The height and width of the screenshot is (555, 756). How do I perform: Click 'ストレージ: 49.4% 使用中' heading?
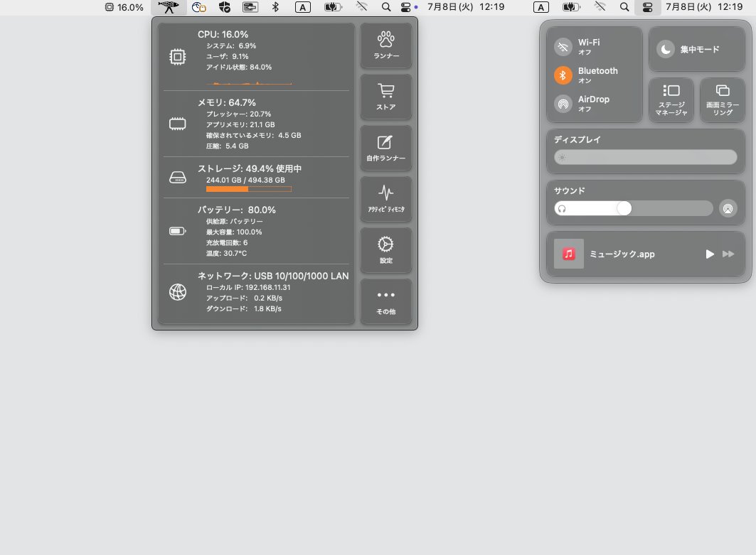point(250,168)
